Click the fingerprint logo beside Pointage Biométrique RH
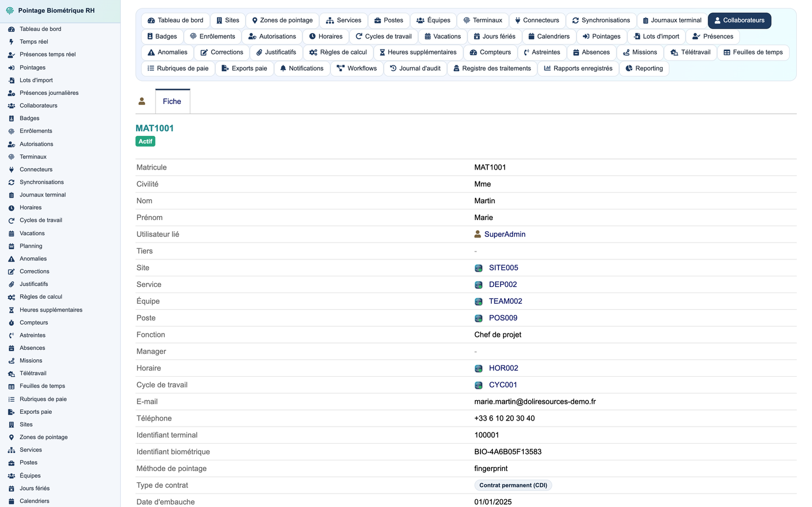The height and width of the screenshot is (507, 812). [10, 11]
